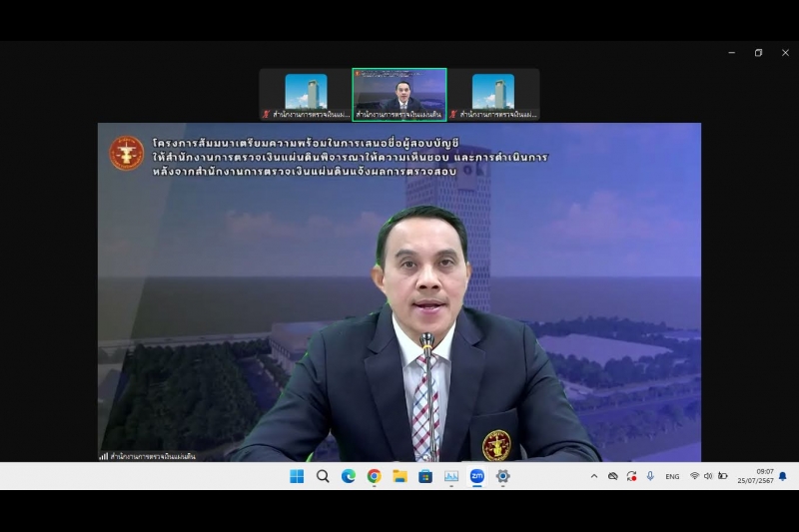Open the Windows Start menu
The height and width of the screenshot is (532, 799).
297,476
